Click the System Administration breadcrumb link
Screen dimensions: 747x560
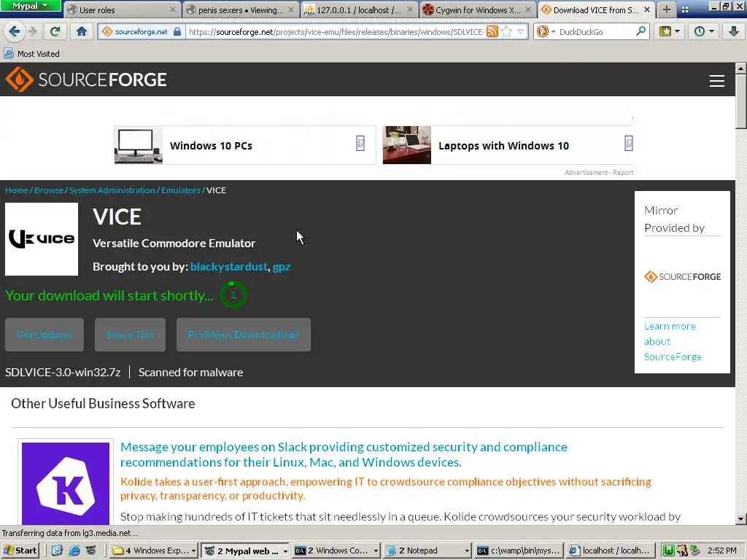coord(112,190)
